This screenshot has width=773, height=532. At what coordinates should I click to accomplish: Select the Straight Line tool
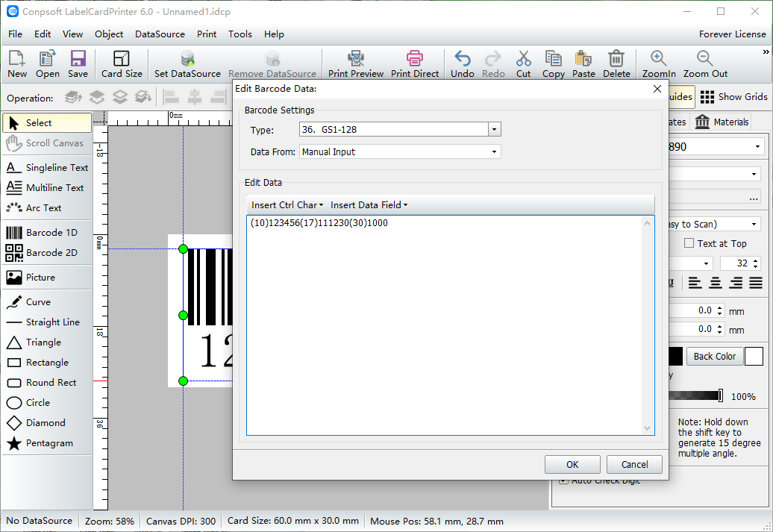(47, 322)
